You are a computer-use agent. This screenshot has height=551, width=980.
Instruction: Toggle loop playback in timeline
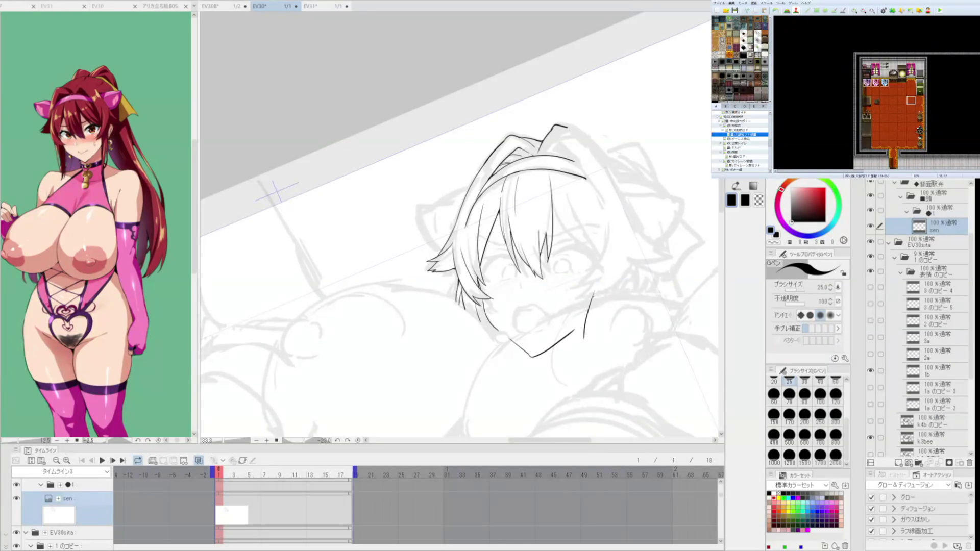138,460
